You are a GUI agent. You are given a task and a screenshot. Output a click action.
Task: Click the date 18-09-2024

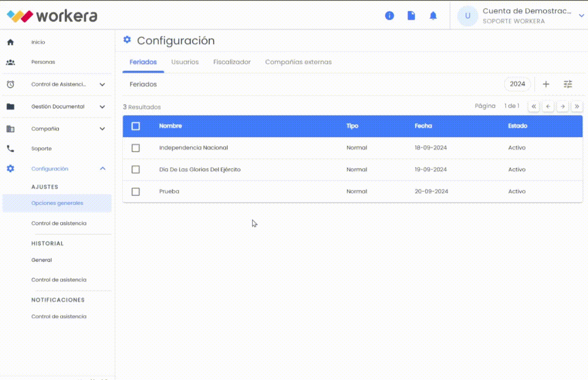pyautogui.click(x=430, y=148)
